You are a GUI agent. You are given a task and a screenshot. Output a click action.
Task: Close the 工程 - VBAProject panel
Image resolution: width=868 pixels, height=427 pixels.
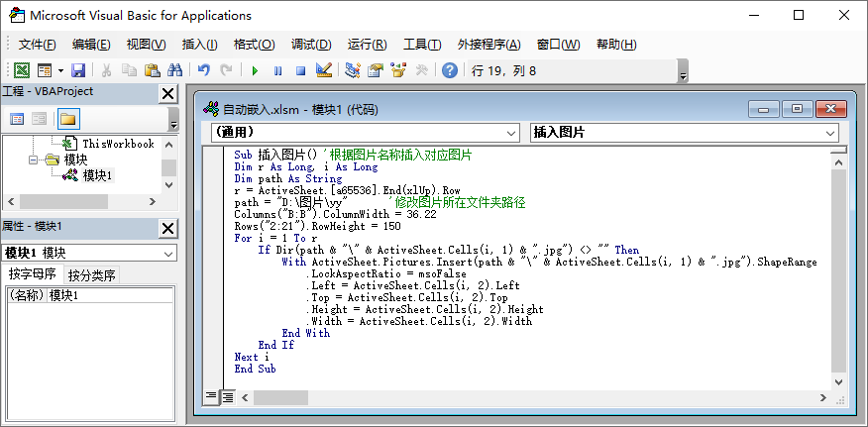tap(167, 94)
